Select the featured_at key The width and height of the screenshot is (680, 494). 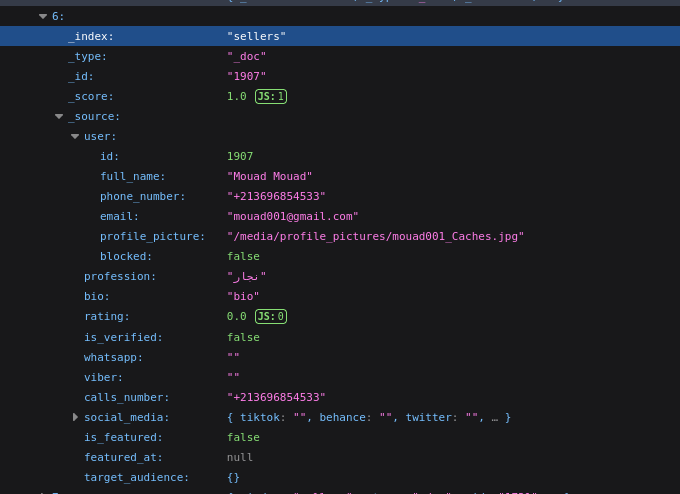tap(123, 457)
